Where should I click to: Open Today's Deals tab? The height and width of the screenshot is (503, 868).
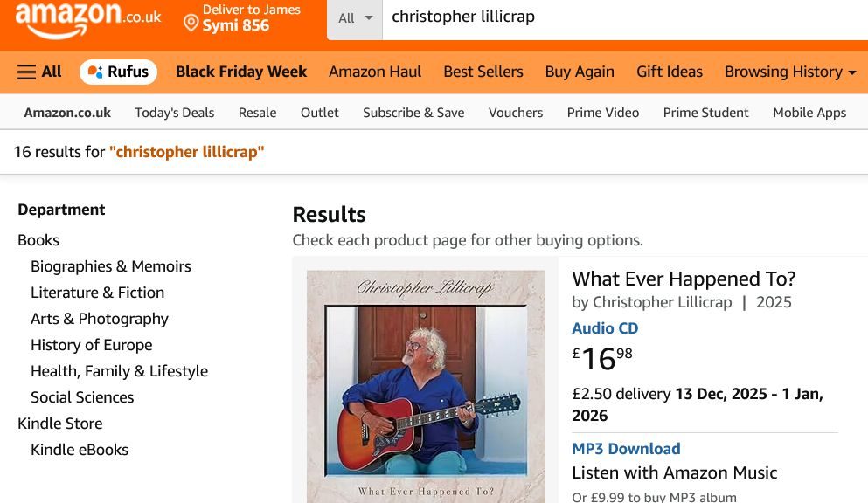pos(174,112)
